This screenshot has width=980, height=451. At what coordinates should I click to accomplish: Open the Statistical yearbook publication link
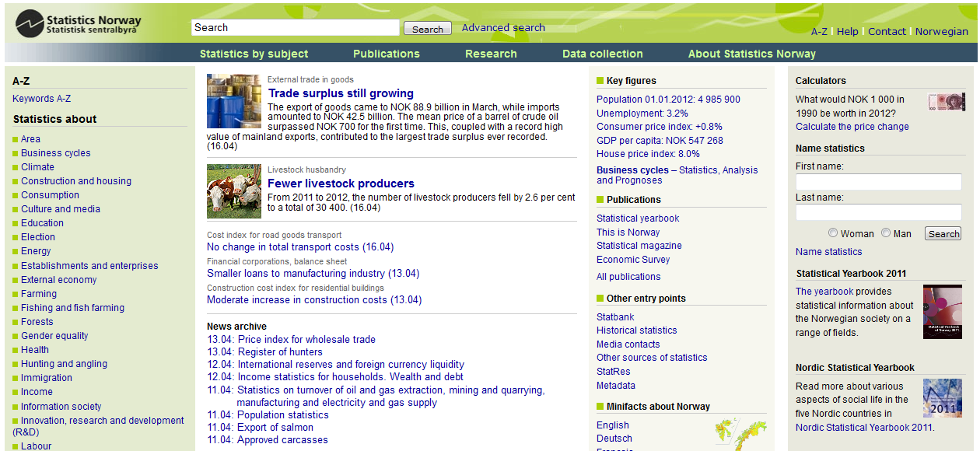tap(638, 219)
